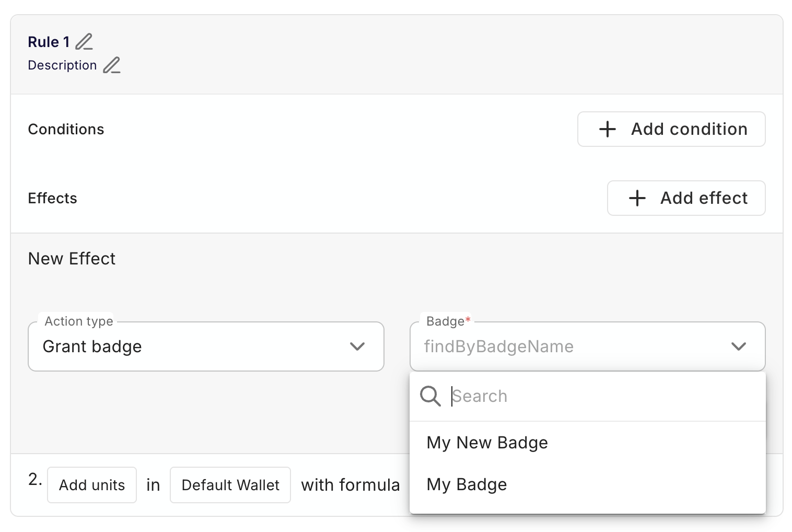Choose the My Badge option
This screenshot has width=792, height=532.
pos(467,484)
